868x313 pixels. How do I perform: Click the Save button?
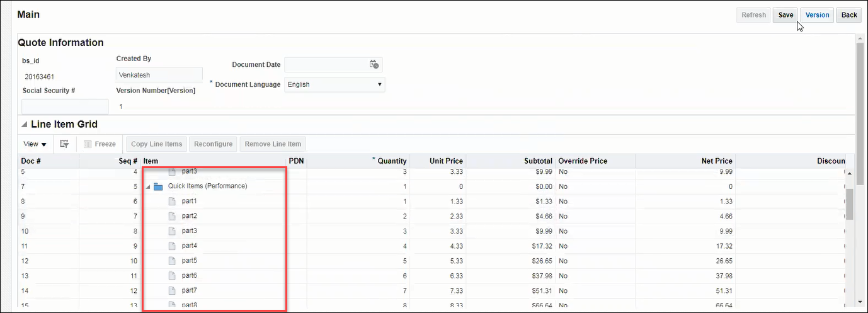[x=785, y=15]
